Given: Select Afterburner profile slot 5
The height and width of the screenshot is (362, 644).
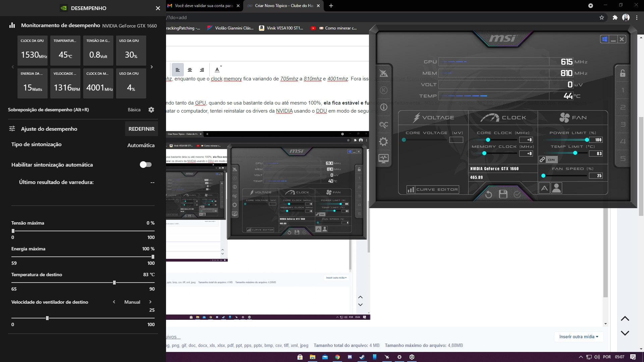Looking at the screenshot, I should [x=623, y=159].
